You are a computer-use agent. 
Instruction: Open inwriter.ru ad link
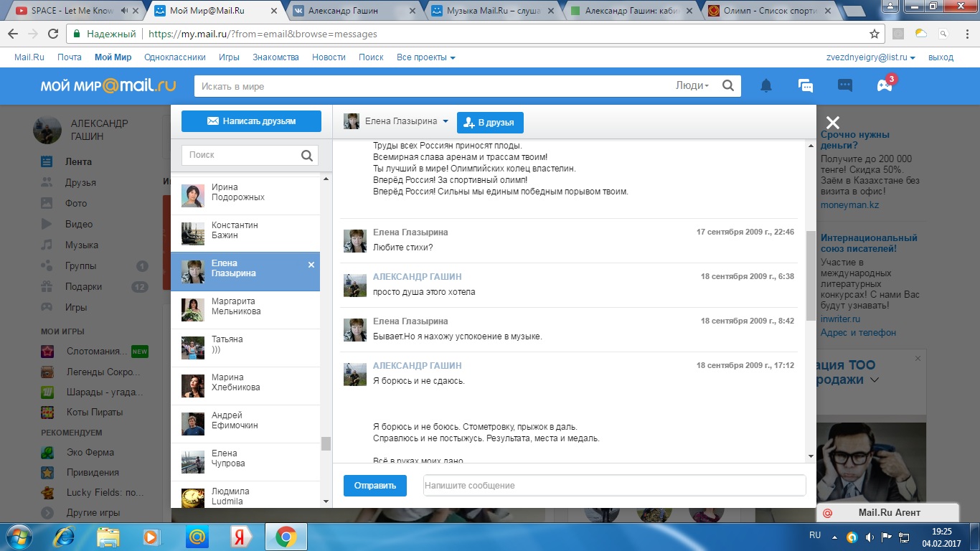[840, 319]
